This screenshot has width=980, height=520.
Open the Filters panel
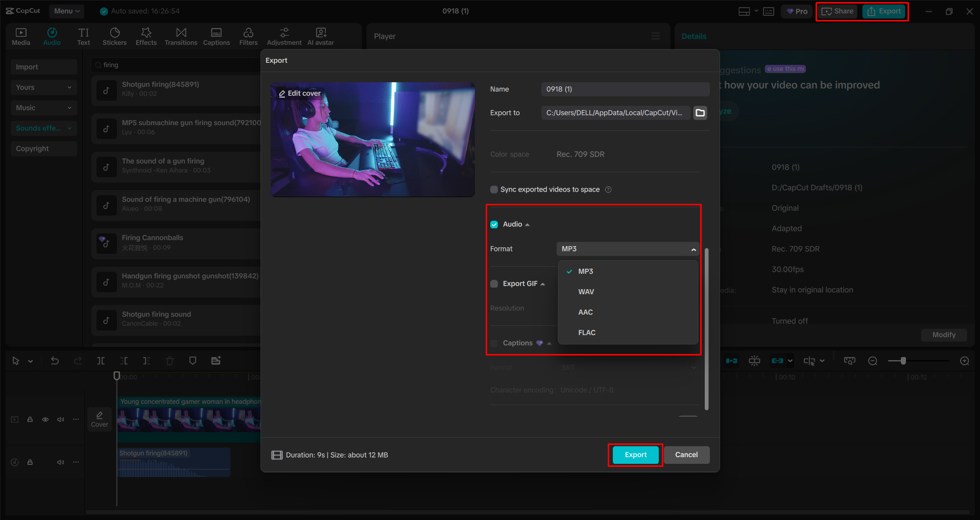pyautogui.click(x=248, y=36)
